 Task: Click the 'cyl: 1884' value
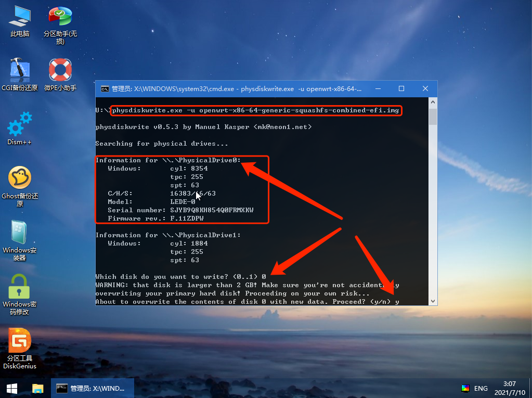click(x=189, y=243)
